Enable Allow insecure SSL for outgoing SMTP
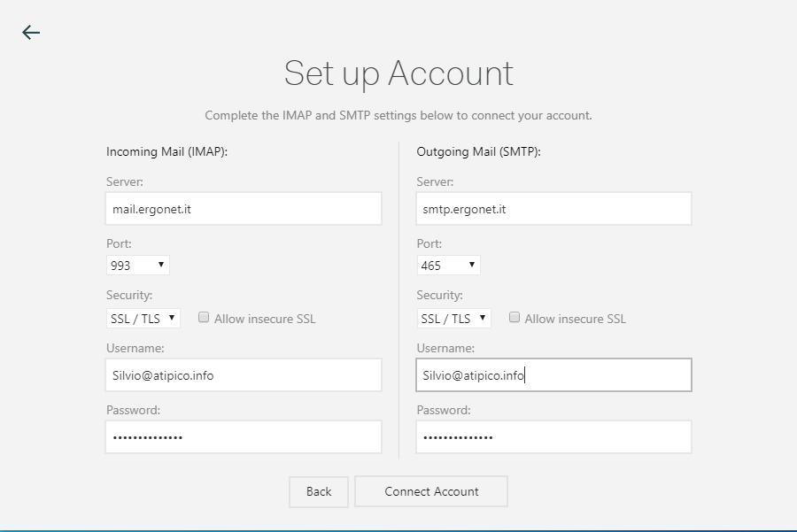This screenshot has width=797, height=532. pyautogui.click(x=515, y=318)
